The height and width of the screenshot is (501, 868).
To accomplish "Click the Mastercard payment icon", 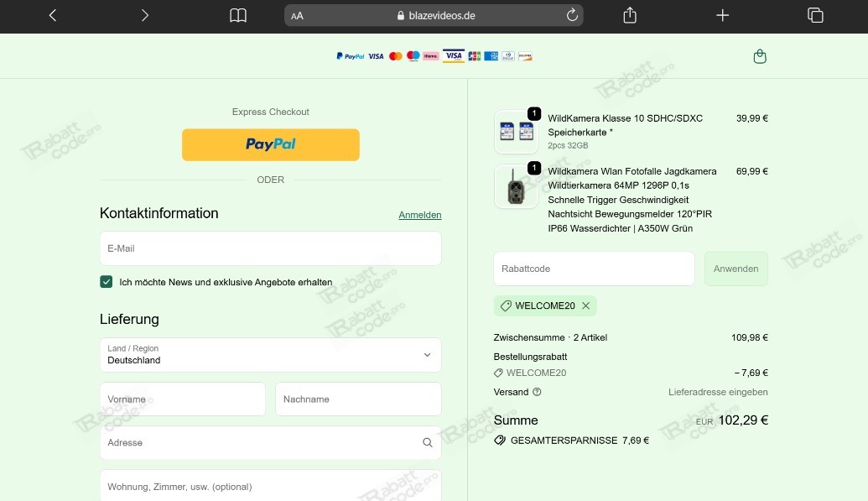I will point(395,55).
